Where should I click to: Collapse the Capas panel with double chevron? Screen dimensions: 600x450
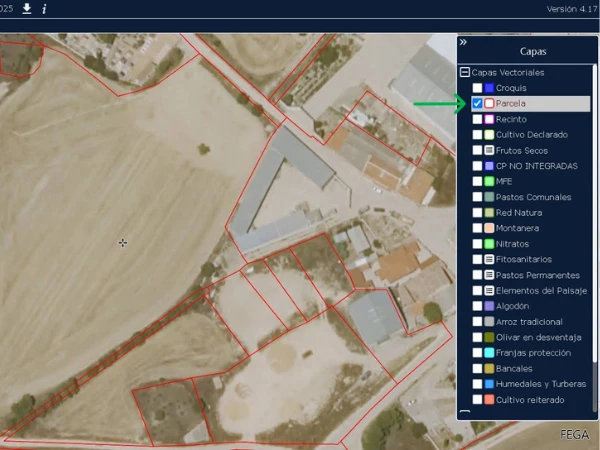click(x=463, y=42)
